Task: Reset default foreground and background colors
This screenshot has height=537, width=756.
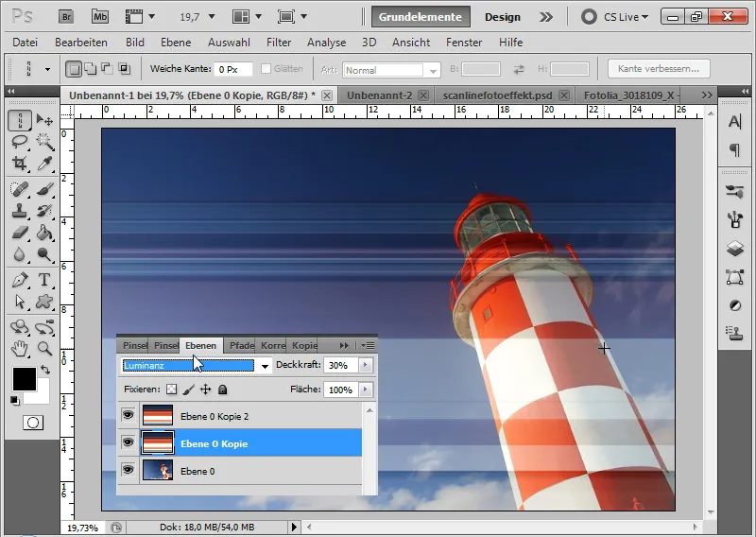Action: click(15, 400)
